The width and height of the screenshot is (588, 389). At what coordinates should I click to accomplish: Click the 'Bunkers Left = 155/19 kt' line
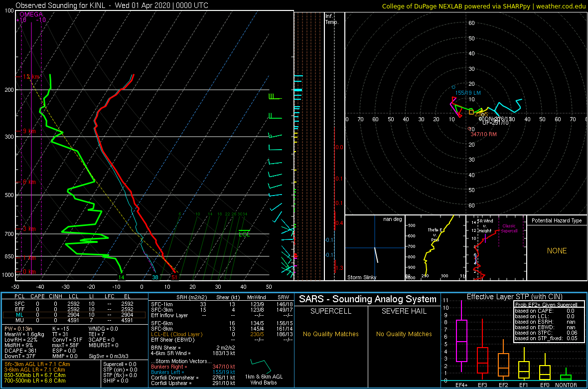pyautogui.click(x=193, y=372)
